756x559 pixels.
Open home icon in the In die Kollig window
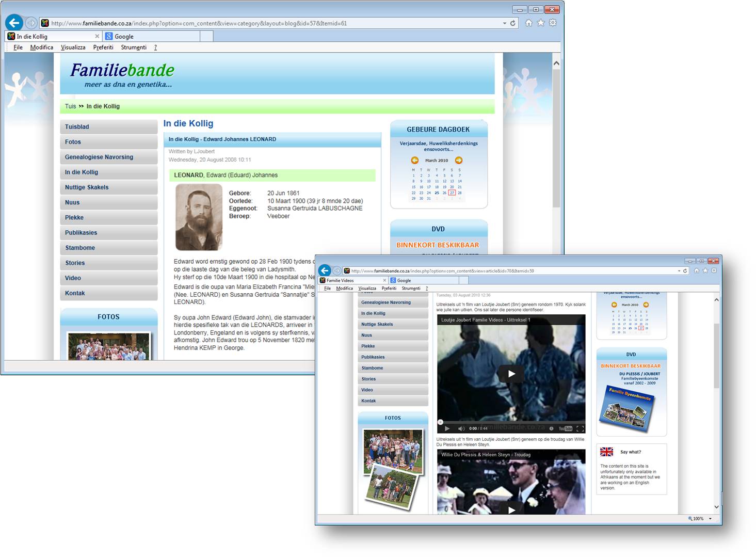click(528, 23)
